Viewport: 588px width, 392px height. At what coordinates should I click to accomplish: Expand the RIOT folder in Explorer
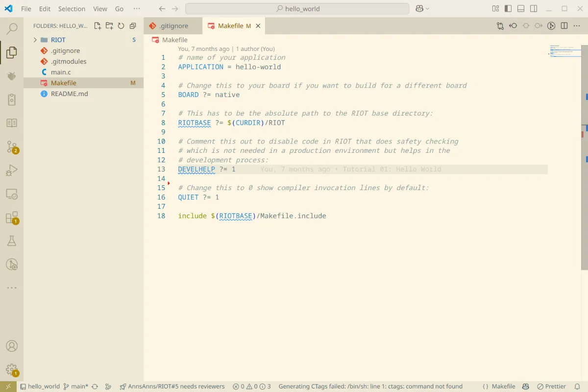click(34, 40)
